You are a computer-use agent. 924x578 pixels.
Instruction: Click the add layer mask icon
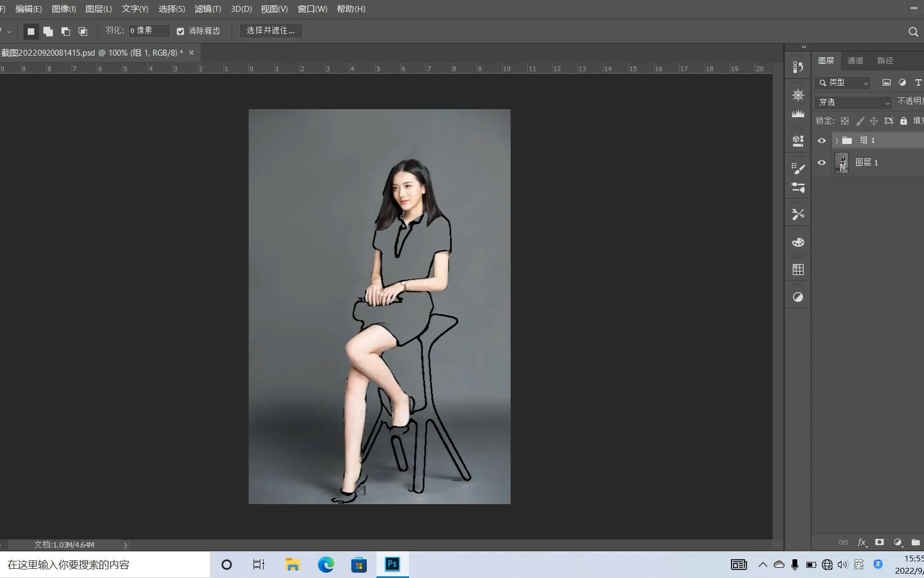tap(880, 542)
